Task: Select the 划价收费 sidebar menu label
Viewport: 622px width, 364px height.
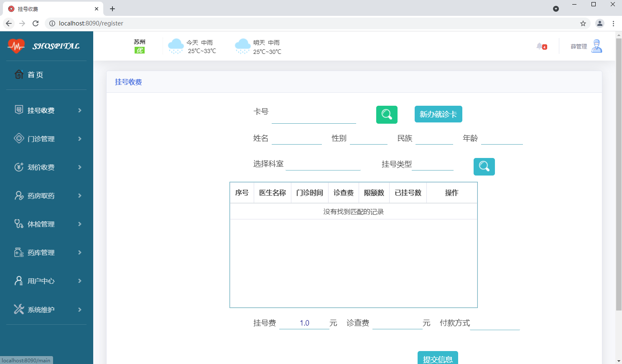Action: click(41, 167)
